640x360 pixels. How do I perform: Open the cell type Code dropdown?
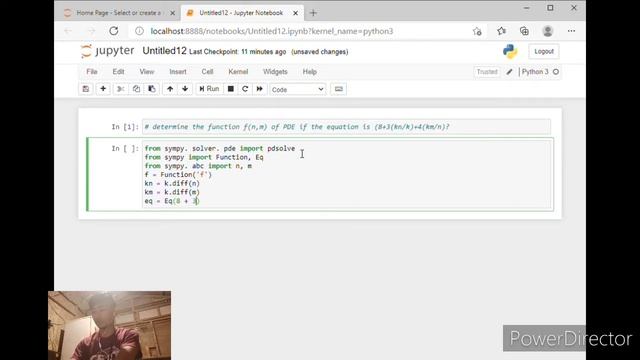[298, 89]
